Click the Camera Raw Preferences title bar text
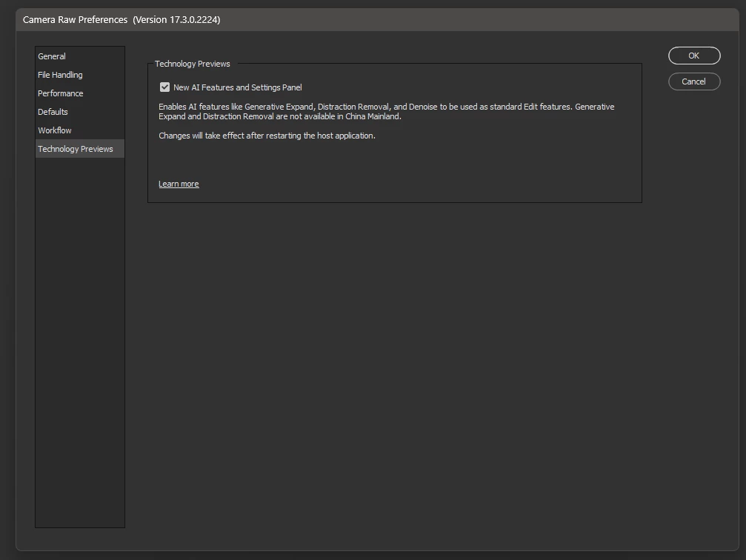746x560 pixels. (x=121, y=19)
